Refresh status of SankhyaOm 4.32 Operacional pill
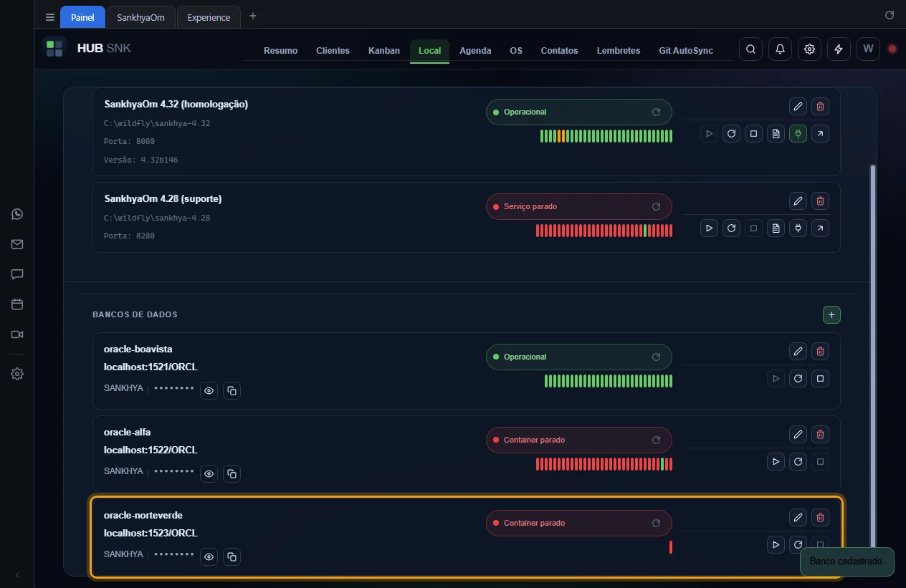 tap(656, 112)
